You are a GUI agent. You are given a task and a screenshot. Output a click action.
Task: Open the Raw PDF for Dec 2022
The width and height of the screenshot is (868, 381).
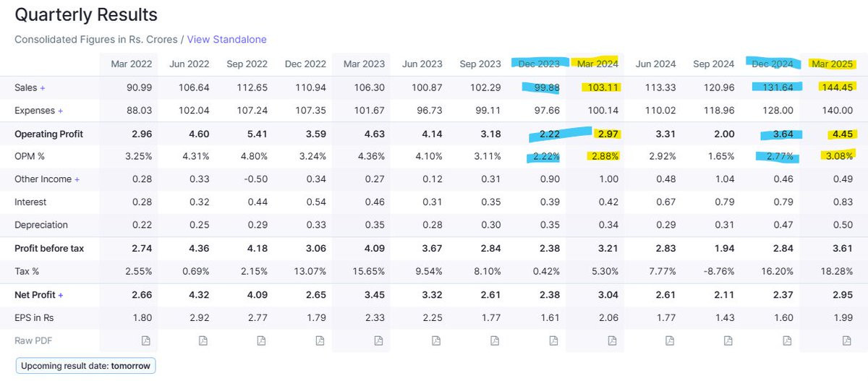coord(319,341)
